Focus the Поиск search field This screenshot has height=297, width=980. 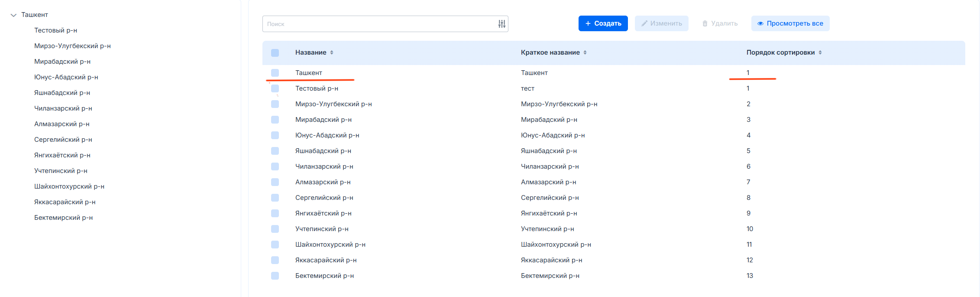pyautogui.click(x=379, y=24)
